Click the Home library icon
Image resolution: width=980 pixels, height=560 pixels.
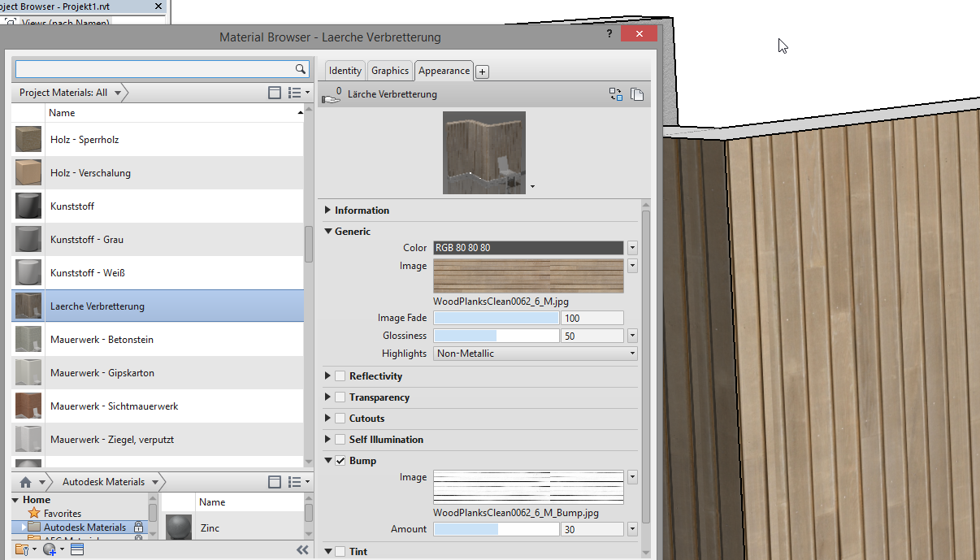click(x=25, y=482)
